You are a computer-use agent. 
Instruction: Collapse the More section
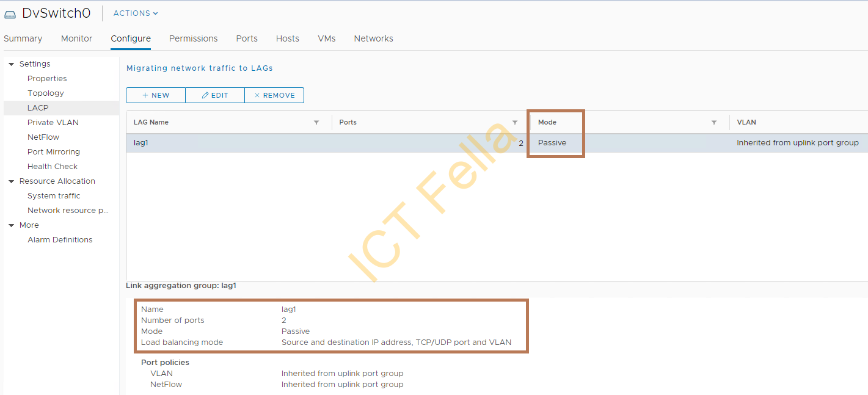(x=11, y=225)
